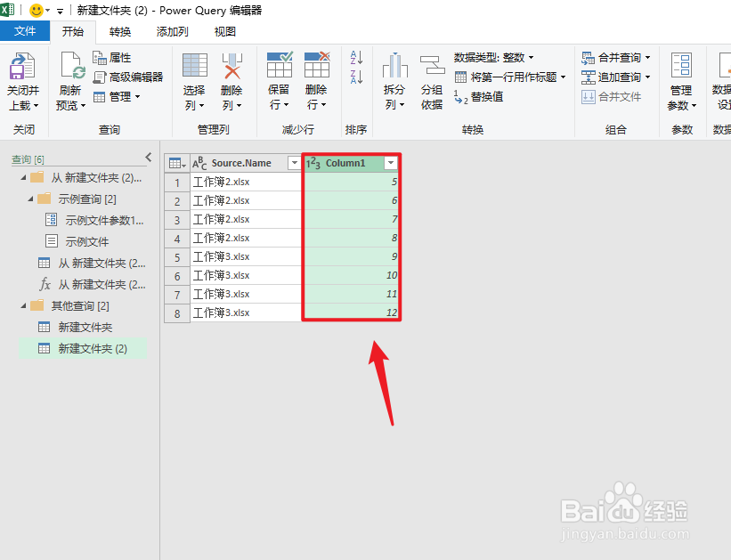
Task: Select row number 1 header
Action: point(177,183)
